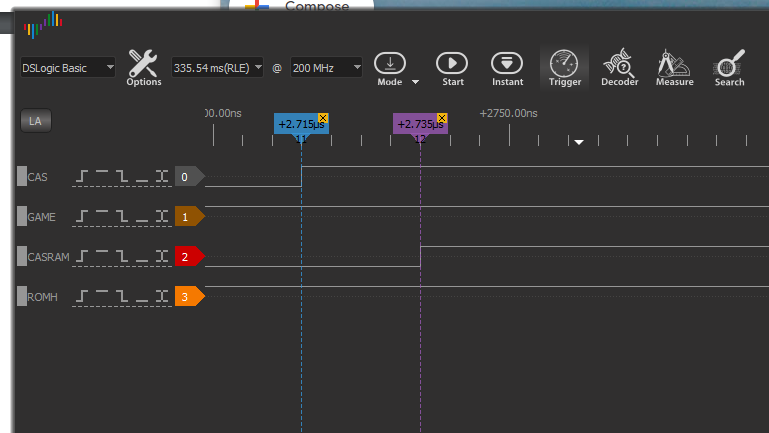Set either-edge trigger for ROMH
Viewport: 769px width, 433px height.
(162, 296)
